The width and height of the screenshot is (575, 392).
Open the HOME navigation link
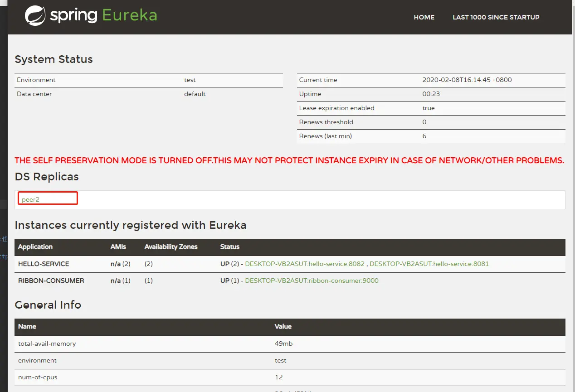pyautogui.click(x=424, y=17)
